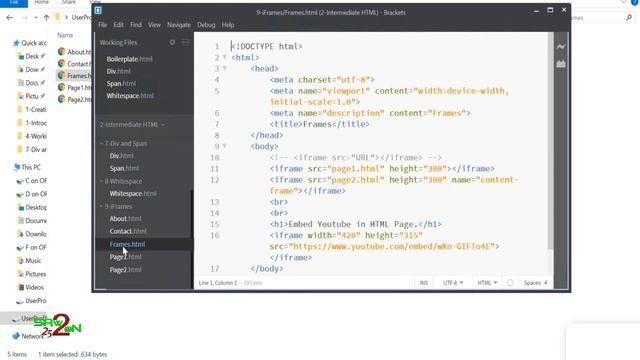Screen dimensions: 640x360
Task: Click split view icon in Working Files
Action: coord(185,42)
